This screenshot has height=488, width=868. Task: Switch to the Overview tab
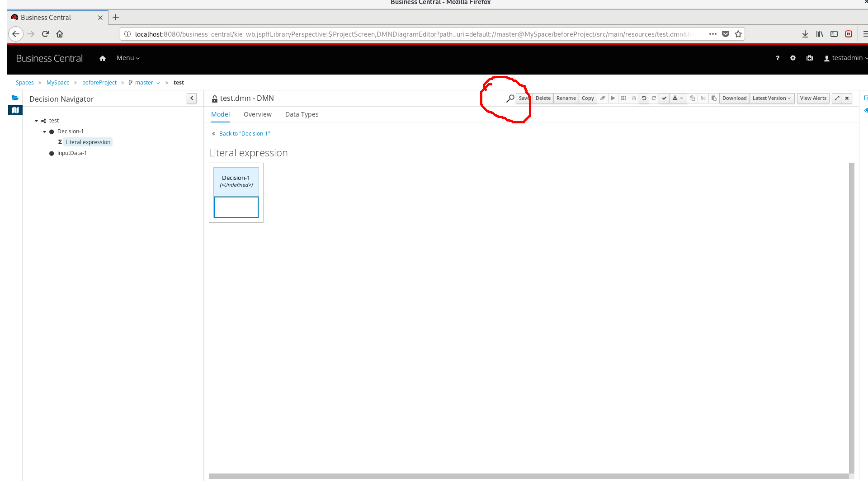(x=257, y=114)
